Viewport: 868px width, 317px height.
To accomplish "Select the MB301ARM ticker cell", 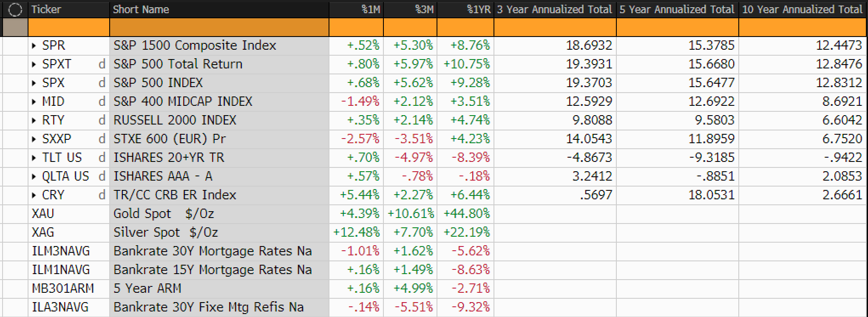I will pos(69,289).
